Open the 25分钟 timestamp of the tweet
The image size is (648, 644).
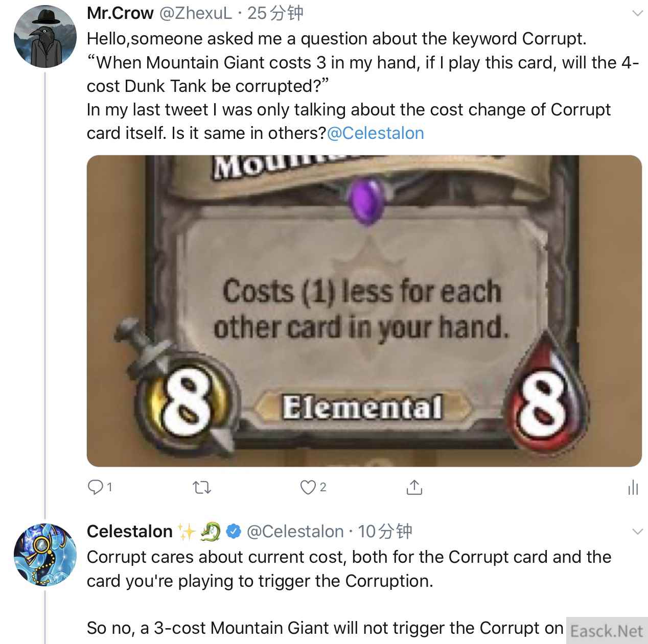(x=275, y=13)
